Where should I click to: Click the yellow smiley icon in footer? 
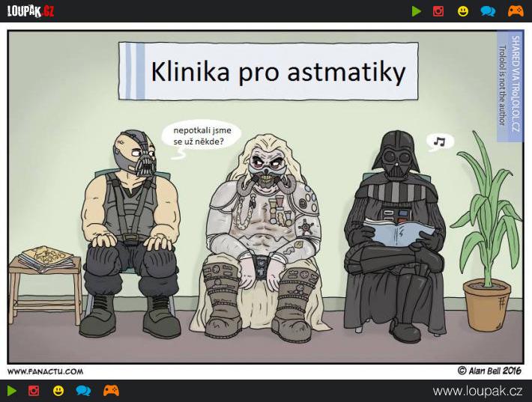coord(58,391)
